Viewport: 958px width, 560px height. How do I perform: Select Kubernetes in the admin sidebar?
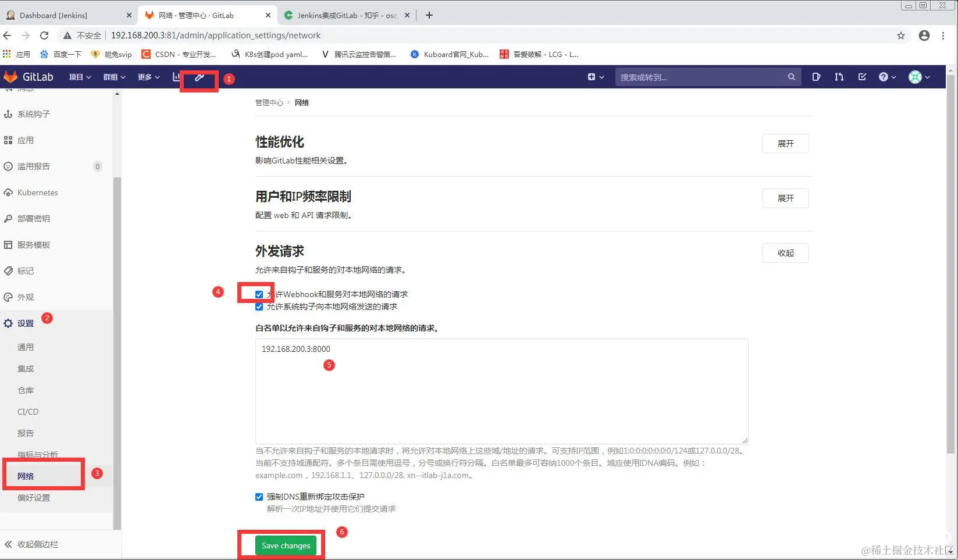(37, 192)
